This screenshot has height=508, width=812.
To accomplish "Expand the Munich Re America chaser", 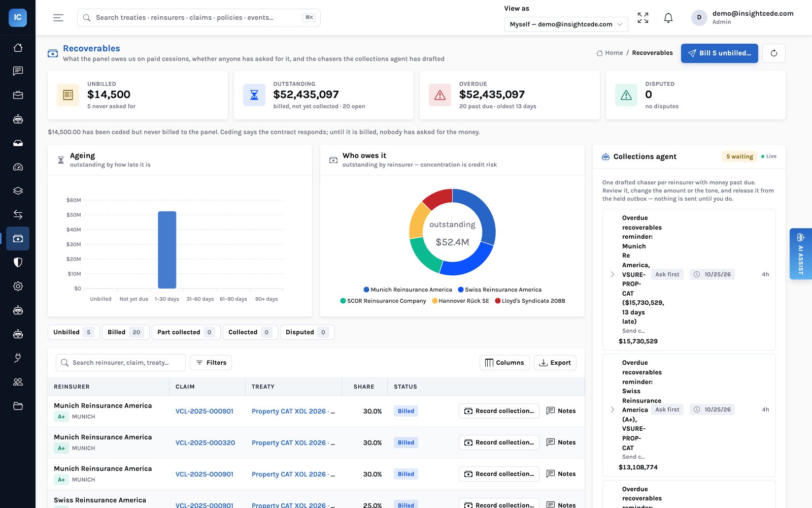I will tap(613, 274).
